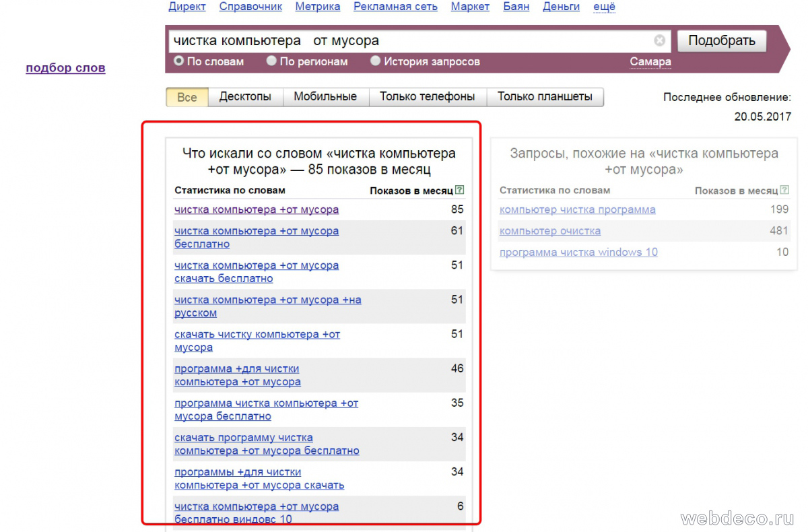
Task: Switch to the 'Мобильные' tab
Action: (x=325, y=97)
